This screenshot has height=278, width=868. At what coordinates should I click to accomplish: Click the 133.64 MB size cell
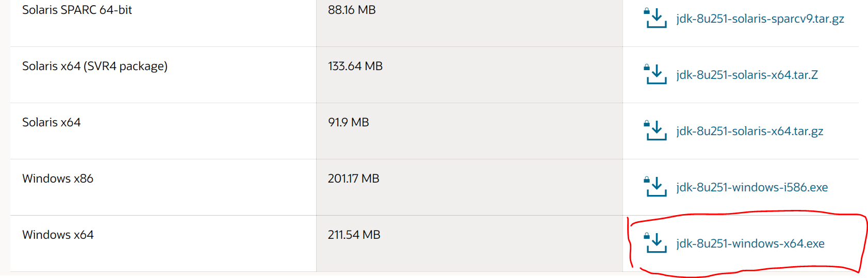click(x=355, y=66)
